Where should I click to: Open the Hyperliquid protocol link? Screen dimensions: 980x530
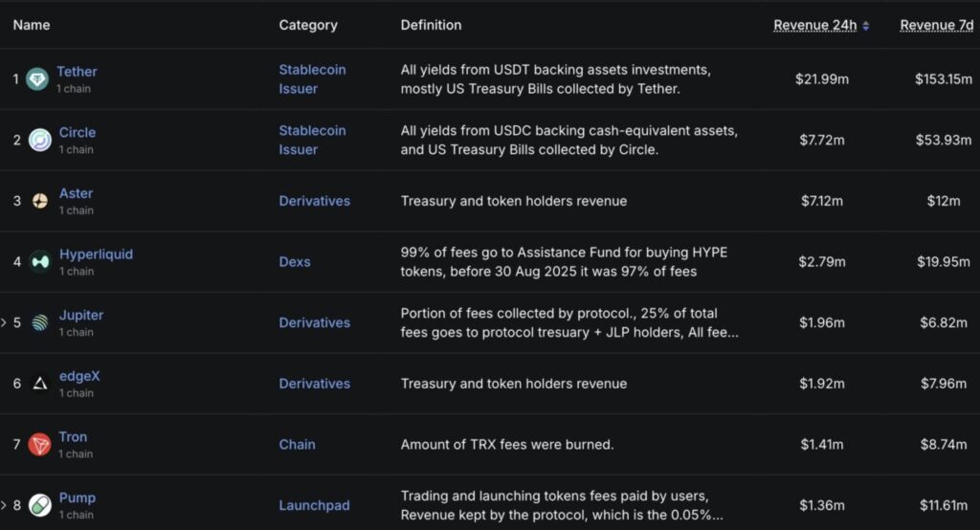pyautogui.click(x=96, y=254)
